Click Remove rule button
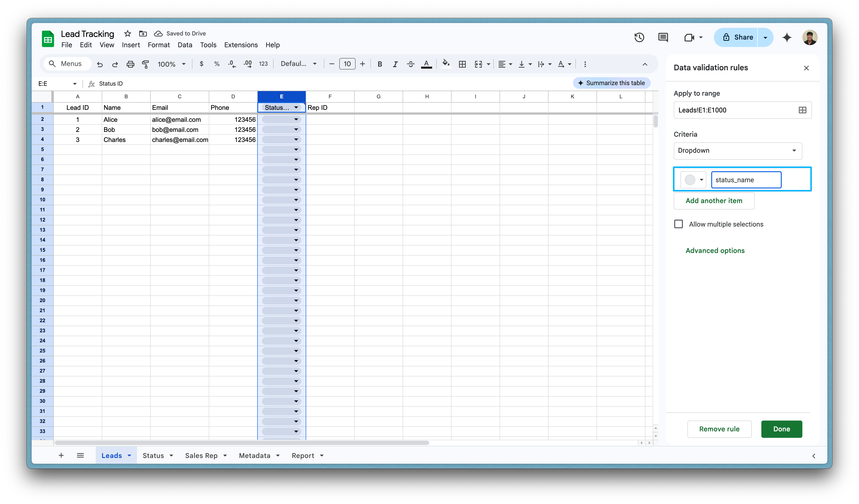The width and height of the screenshot is (859, 504). click(x=719, y=429)
